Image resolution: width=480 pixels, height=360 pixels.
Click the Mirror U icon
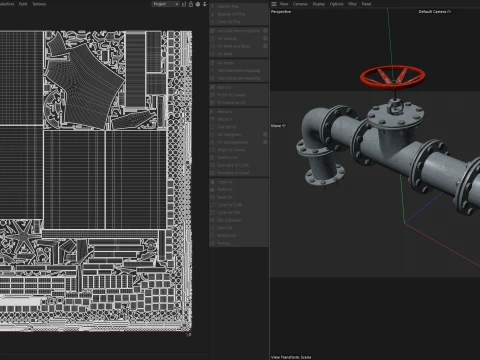pyautogui.click(x=213, y=112)
